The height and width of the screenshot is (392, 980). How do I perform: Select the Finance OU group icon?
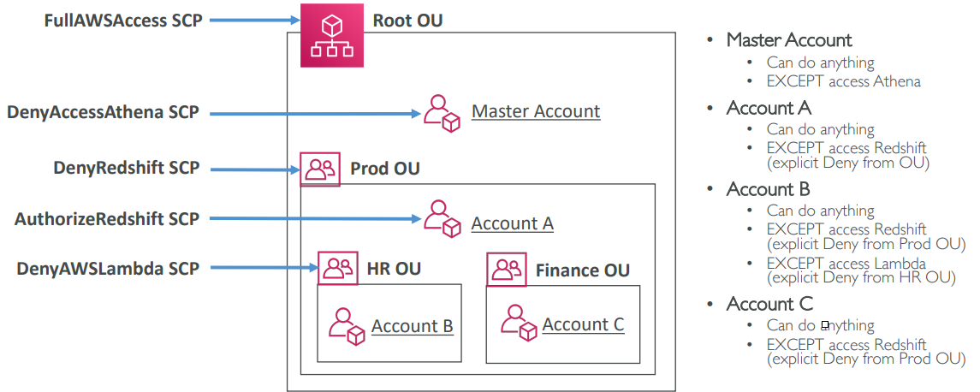507,269
